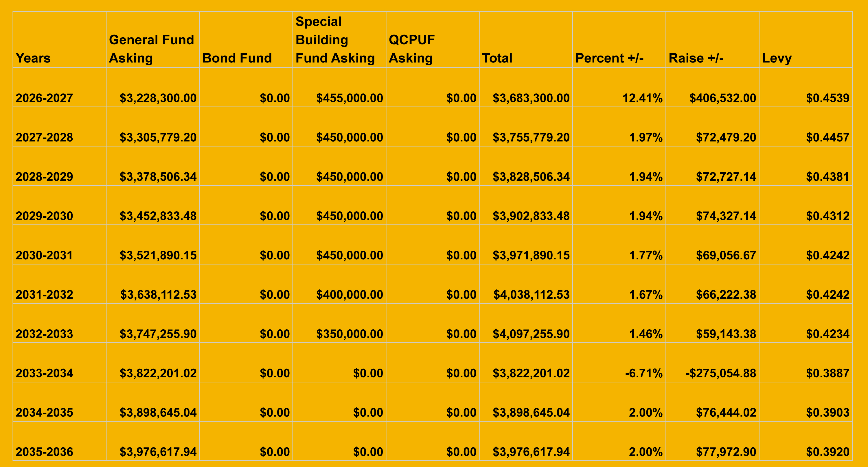Select the Bond Fund header cell
Screen dimensions: 868x467
[246, 39]
